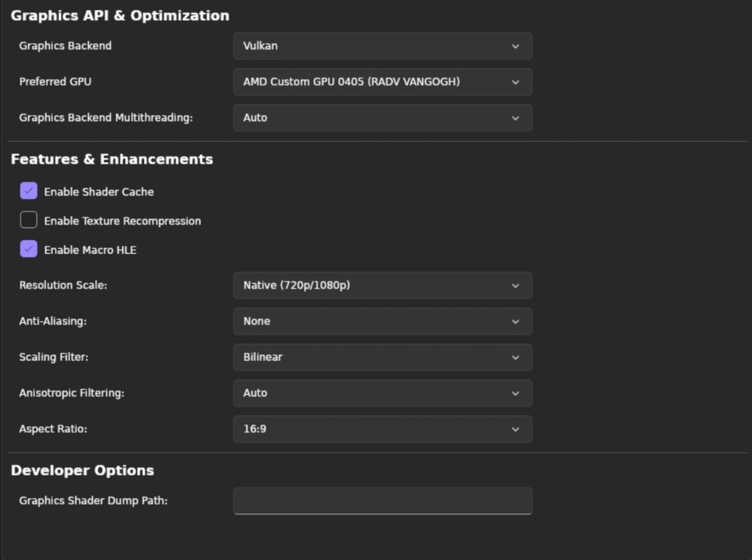The image size is (752, 560).
Task: Open the Preferred GPU dropdown
Action: 382,82
